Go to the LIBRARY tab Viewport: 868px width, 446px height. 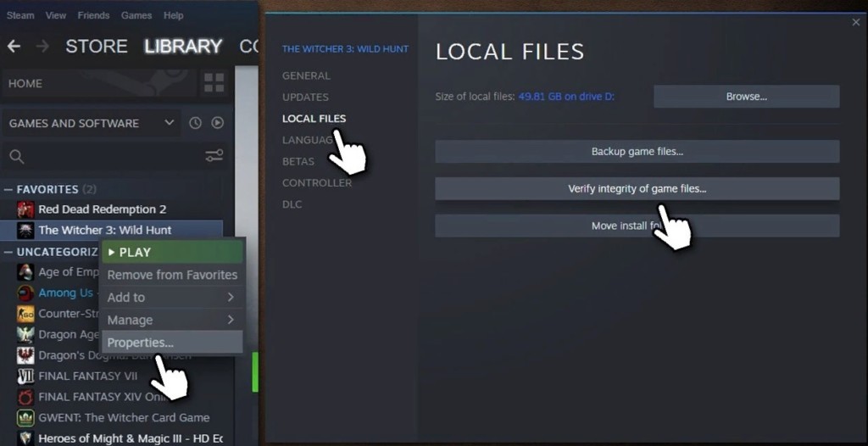click(183, 47)
